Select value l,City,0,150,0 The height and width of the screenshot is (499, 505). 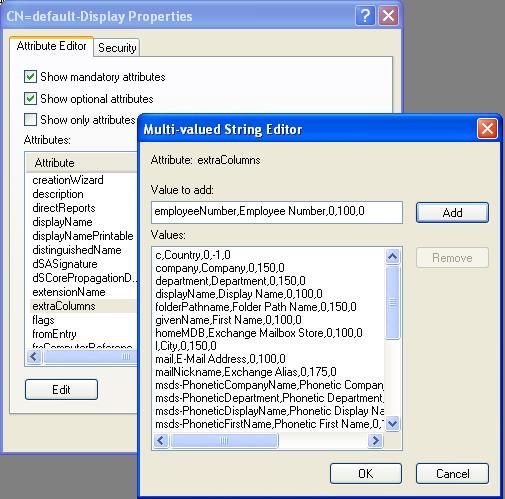coord(186,346)
